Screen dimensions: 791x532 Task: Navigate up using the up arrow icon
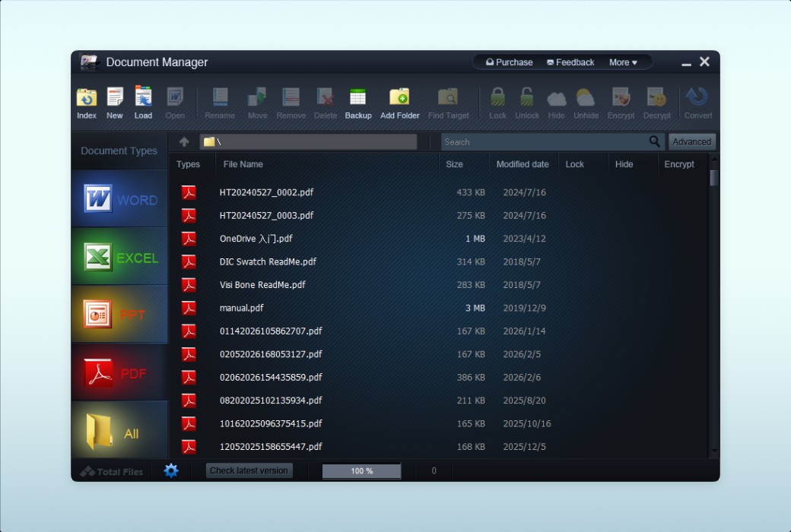click(184, 142)
